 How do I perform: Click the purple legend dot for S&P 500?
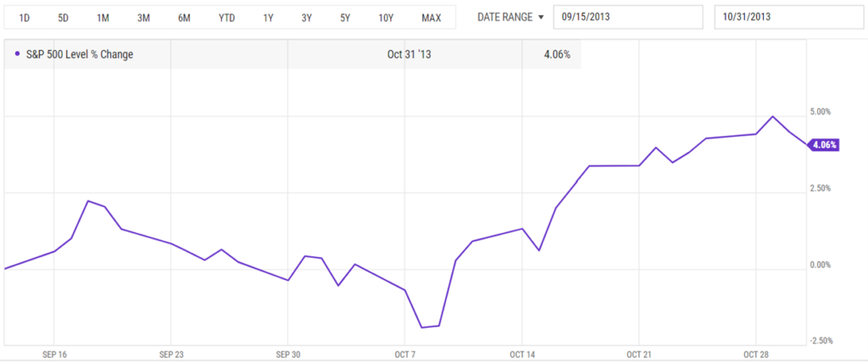pyautogui.click(x=17, y=54)
